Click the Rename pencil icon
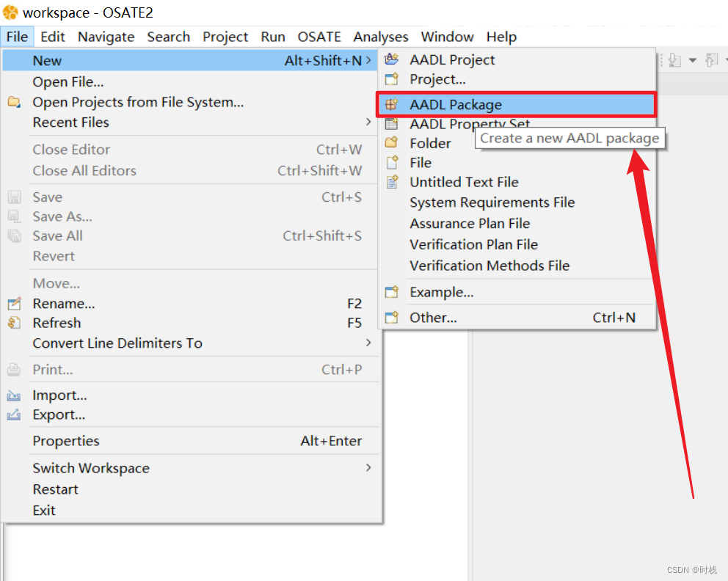This screenshot has width=728, height=581. point(15,304)
